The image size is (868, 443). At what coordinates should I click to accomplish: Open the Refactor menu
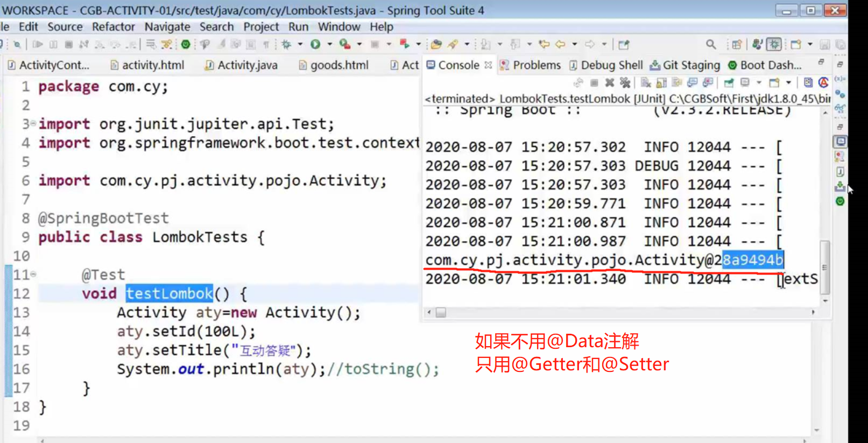click(113, 26)
